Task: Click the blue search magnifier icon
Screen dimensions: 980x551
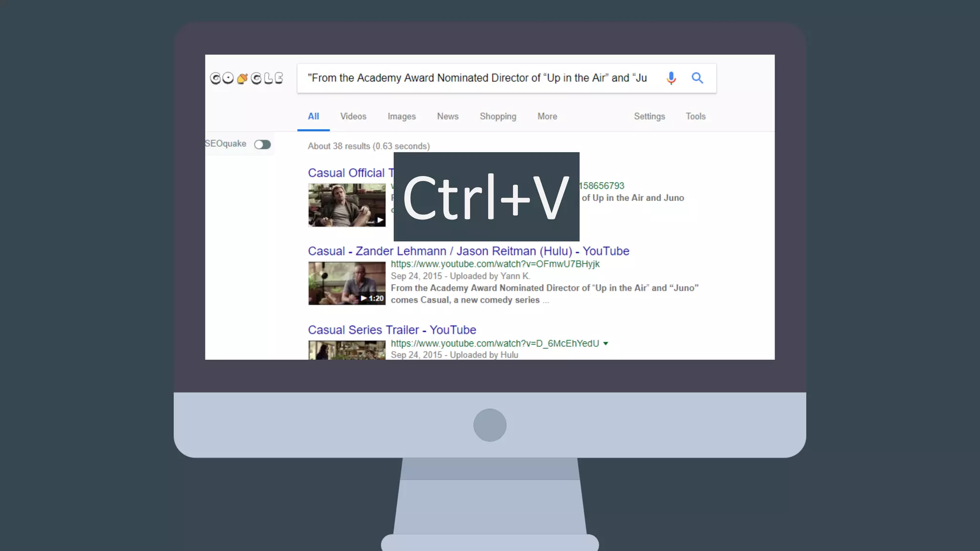Action: point(697,78)
